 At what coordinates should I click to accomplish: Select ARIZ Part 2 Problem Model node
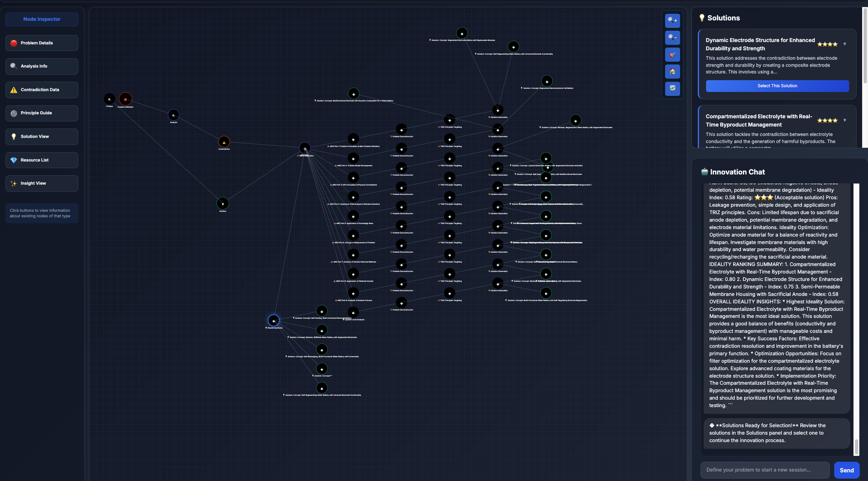[353, 158]
